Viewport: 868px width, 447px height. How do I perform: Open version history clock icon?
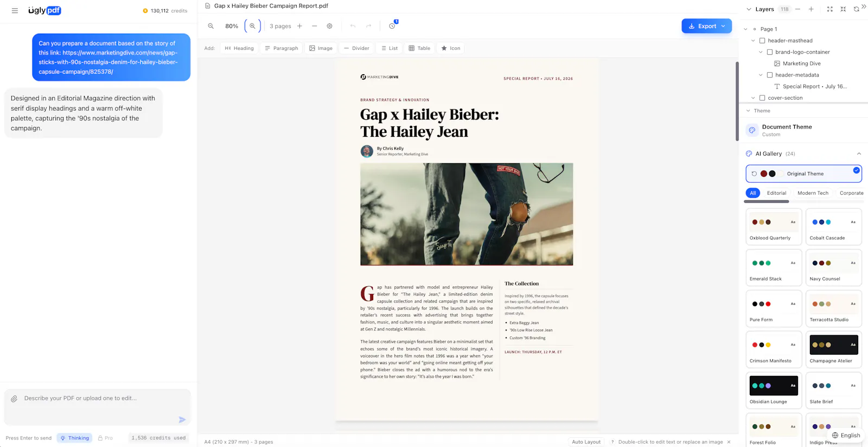[392, 26]
